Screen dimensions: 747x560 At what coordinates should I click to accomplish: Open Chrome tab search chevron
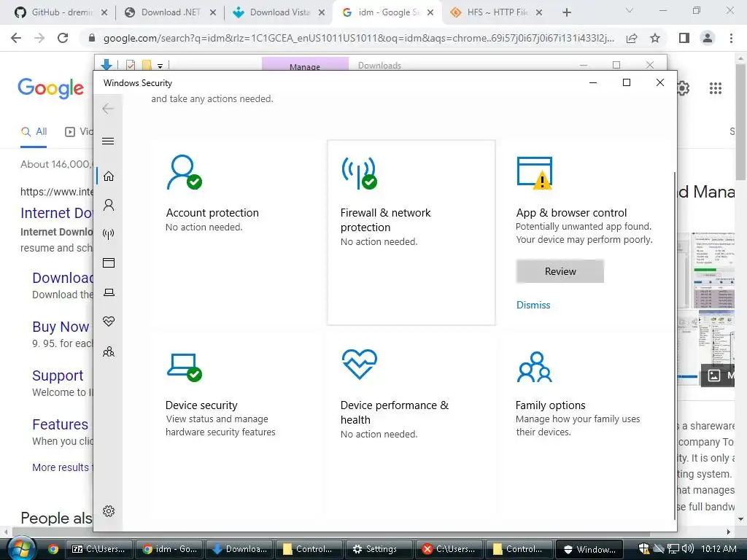coord(630,10)
